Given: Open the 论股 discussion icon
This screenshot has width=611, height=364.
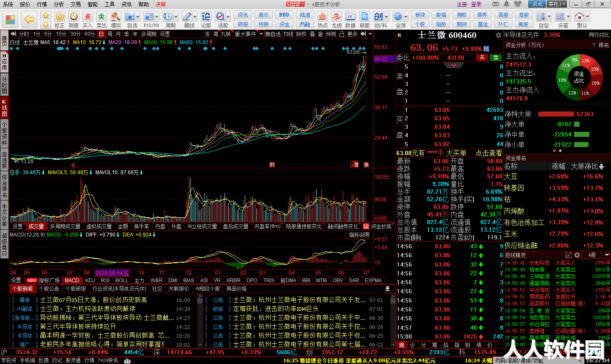Looking at the screenshot, I should tap(206, 17).
